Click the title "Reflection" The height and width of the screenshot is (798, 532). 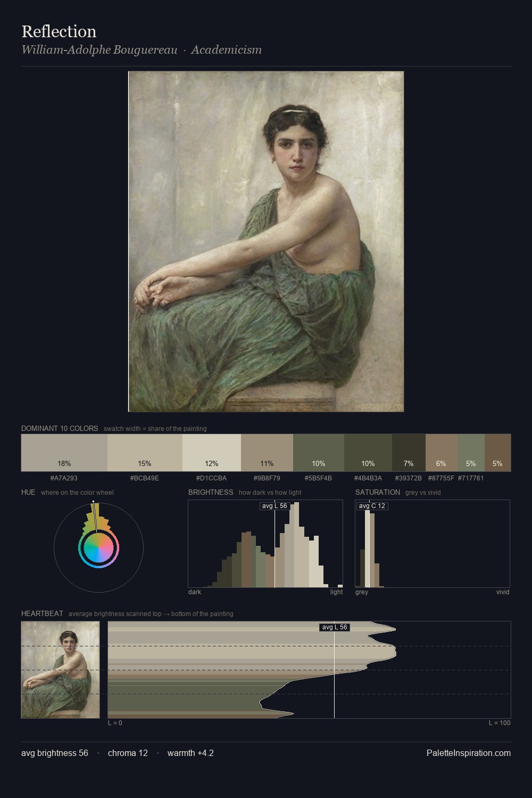[59, 31]
